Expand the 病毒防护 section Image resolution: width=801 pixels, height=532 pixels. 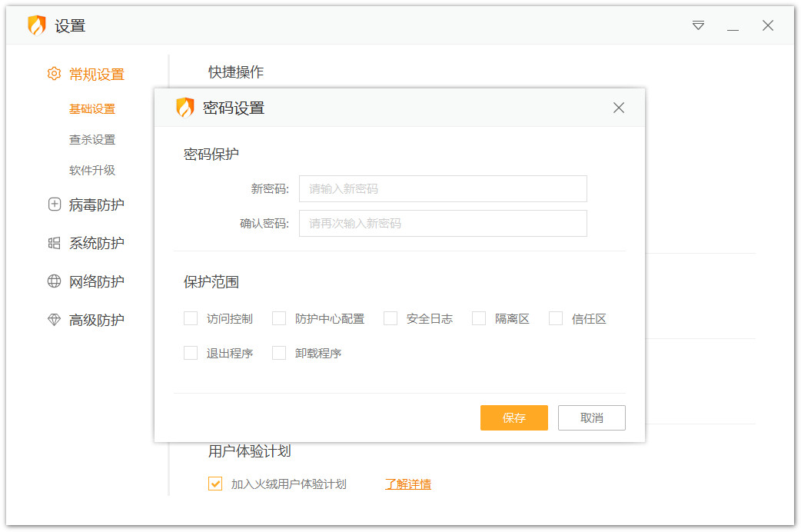(x=96, y=204)
